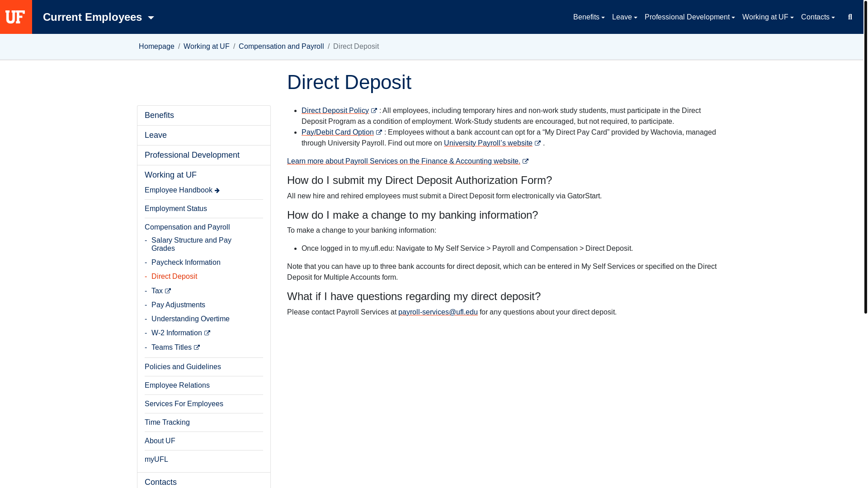
Task: Click arrow icon next to Employee Handbook
Action: (217, 191)
